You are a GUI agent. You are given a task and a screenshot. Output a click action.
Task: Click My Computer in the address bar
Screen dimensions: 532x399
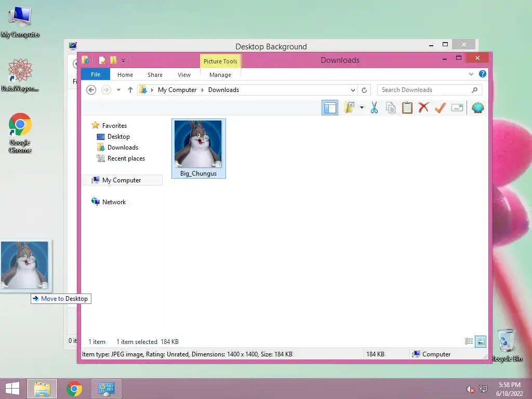pos(177,90)
